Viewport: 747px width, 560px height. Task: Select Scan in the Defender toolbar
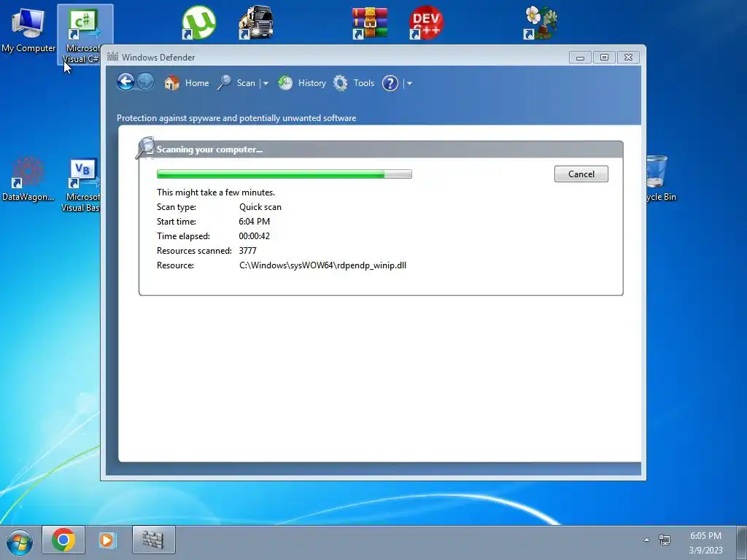pos(246,83)
